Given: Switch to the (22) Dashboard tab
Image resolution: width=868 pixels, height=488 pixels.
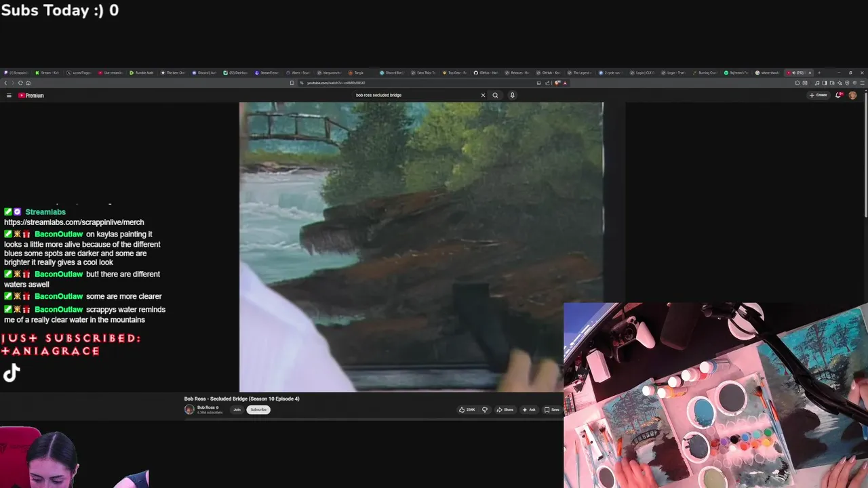Looking at the screenshot, I should pyautogui.click(x=235, y=73).
